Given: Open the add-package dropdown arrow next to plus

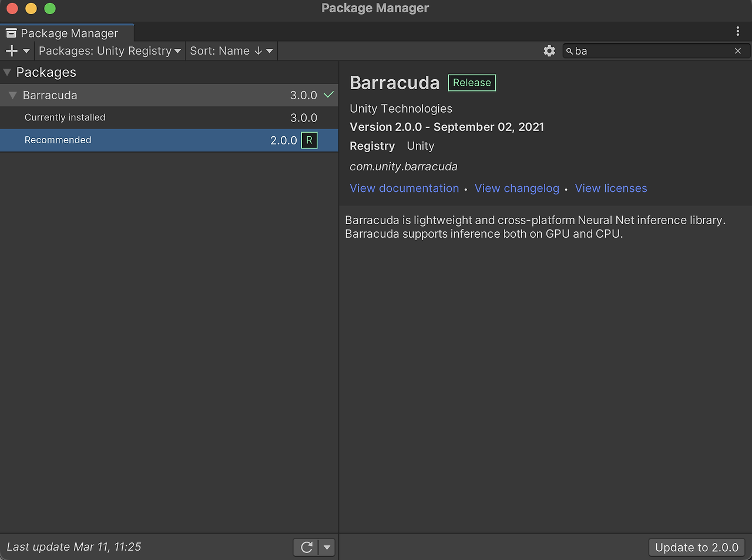Looking at the screenshot, I should coord(26,51).
